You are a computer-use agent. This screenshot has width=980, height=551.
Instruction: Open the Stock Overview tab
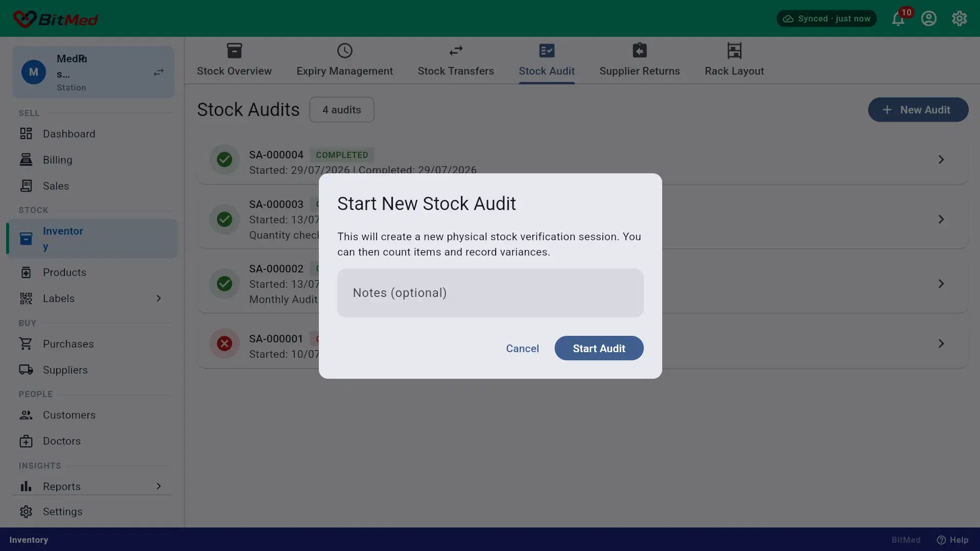[x=235, y=60]
